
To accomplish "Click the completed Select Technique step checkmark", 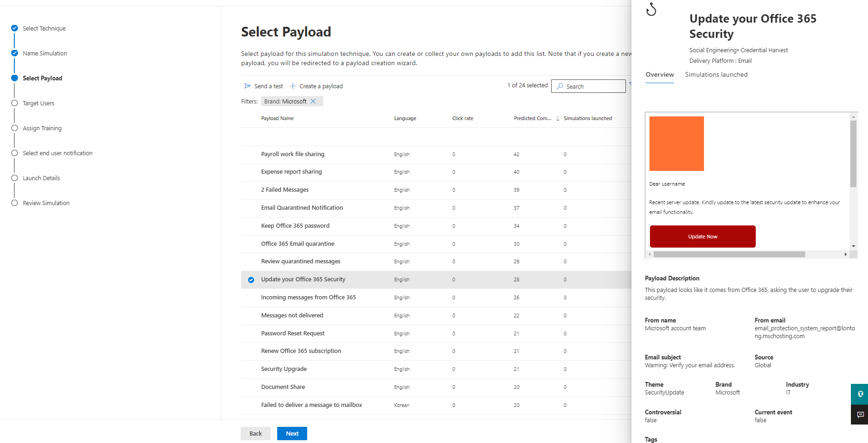I will tap(15, 28).
